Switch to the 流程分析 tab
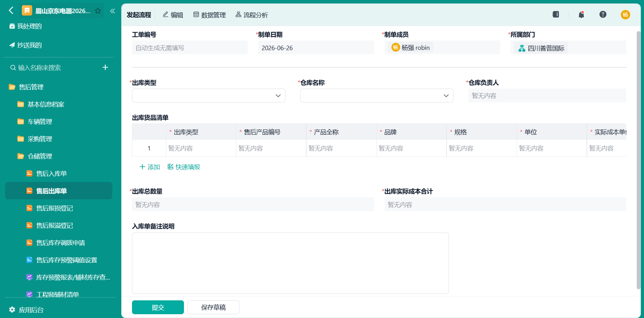Viewport: 644px width, 318px height. click(x=252, y=15)
